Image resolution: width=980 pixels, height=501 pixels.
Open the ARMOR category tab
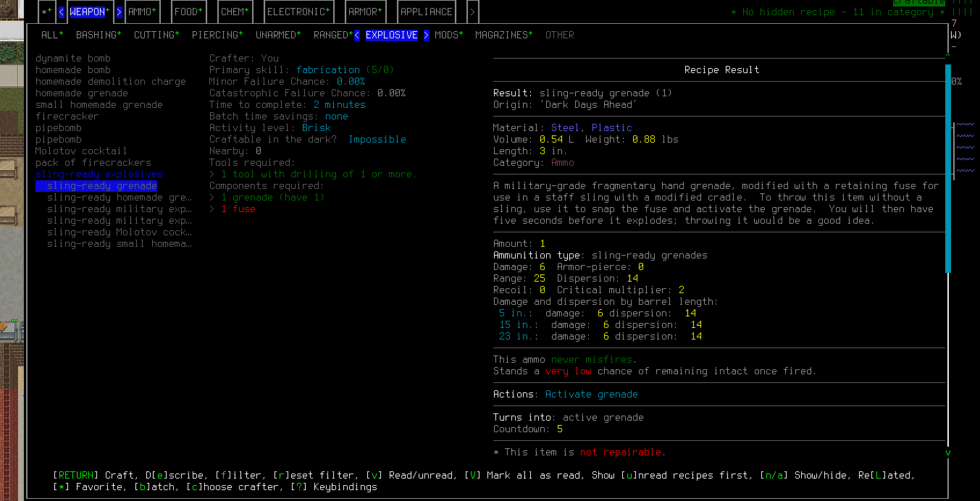[x=366, y=12]
